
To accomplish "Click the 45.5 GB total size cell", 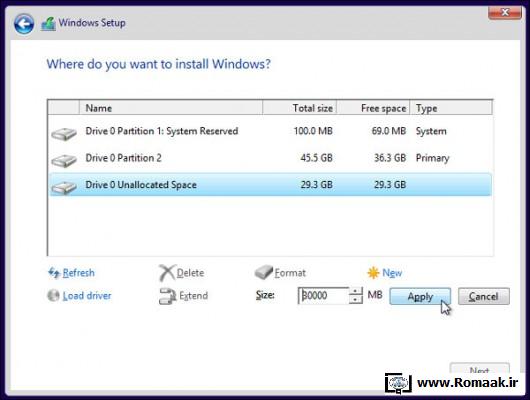I will click(x=316, y=158).
